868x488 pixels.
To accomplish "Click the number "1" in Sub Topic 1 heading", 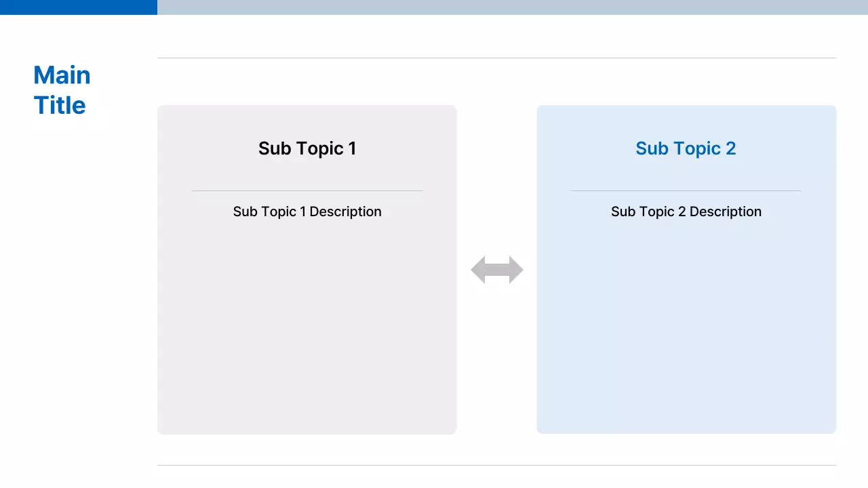I will pos(352,148).
